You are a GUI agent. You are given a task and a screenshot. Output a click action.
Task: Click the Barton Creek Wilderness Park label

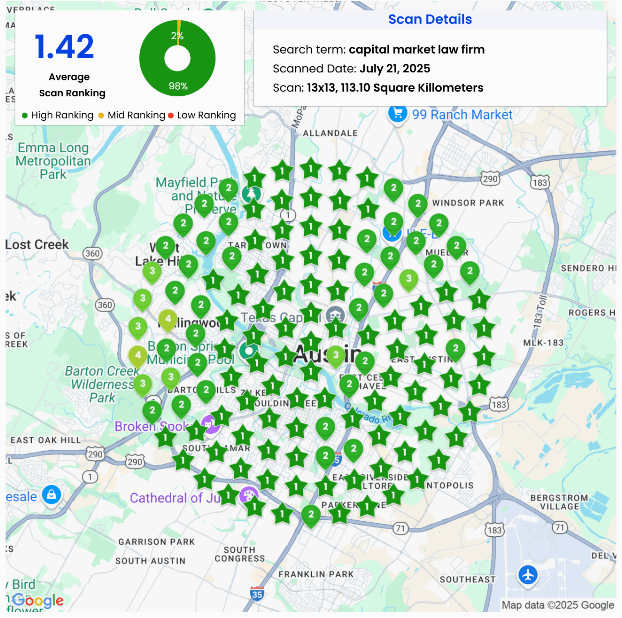point(102,384)
